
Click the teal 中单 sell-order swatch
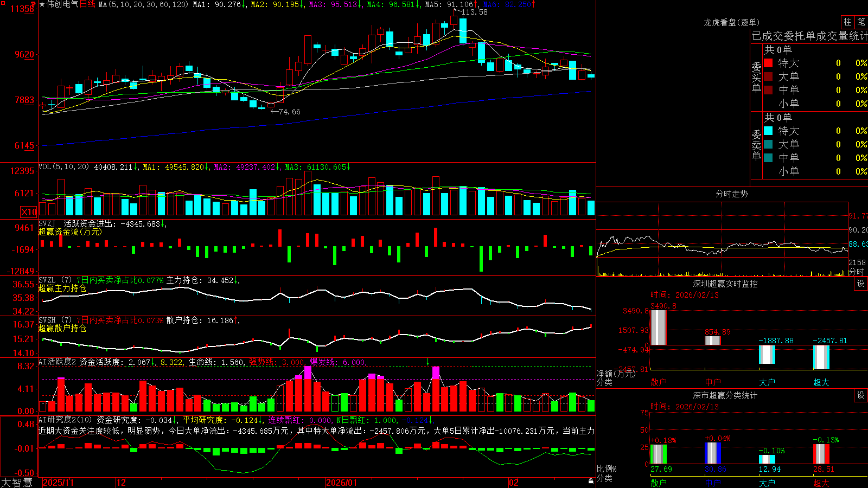[768, 158]
